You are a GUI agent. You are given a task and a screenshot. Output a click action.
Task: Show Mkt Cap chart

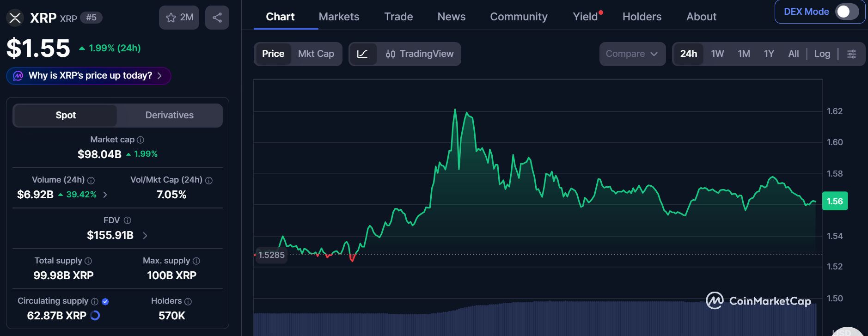click(x=316, y=54)
